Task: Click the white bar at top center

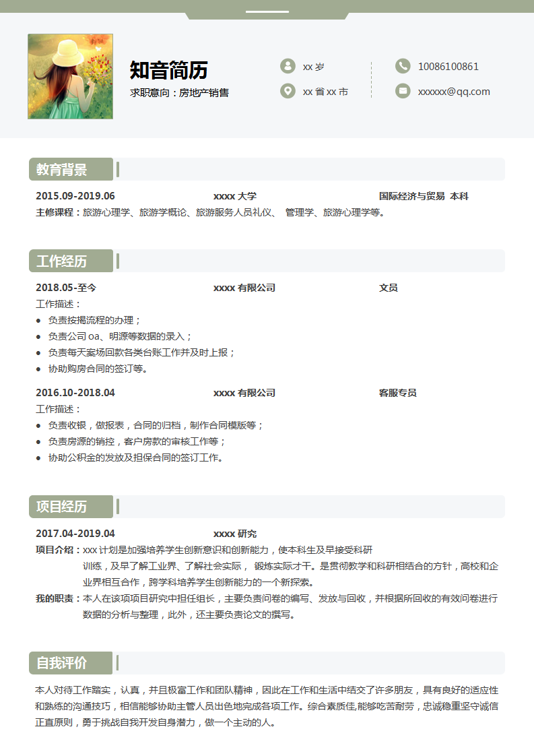Action: tap(267, 11)
